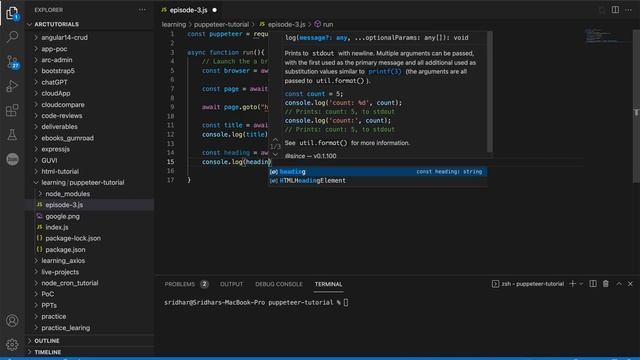Screen dimensions: 640x360
Task: Split the editor to the right
Action: (x=615, y=10)
